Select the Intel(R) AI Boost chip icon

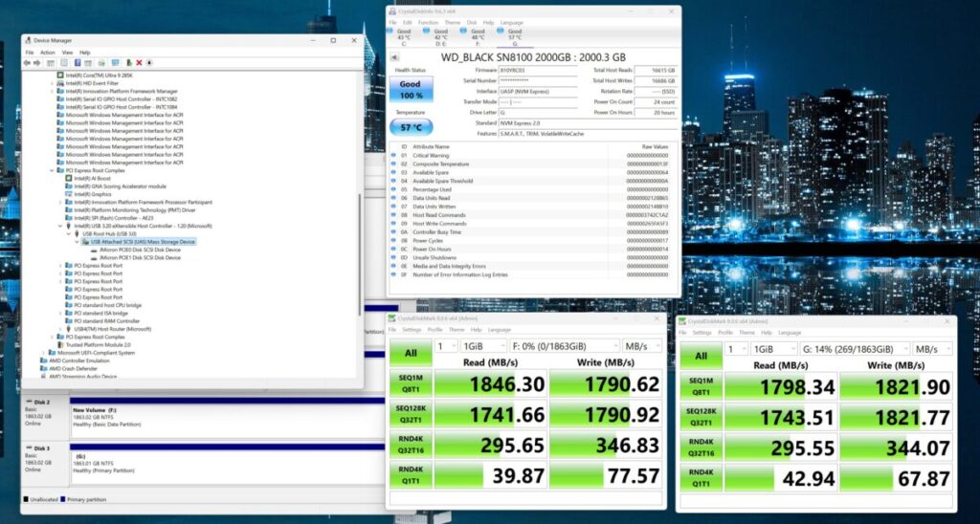pos(69,178)
